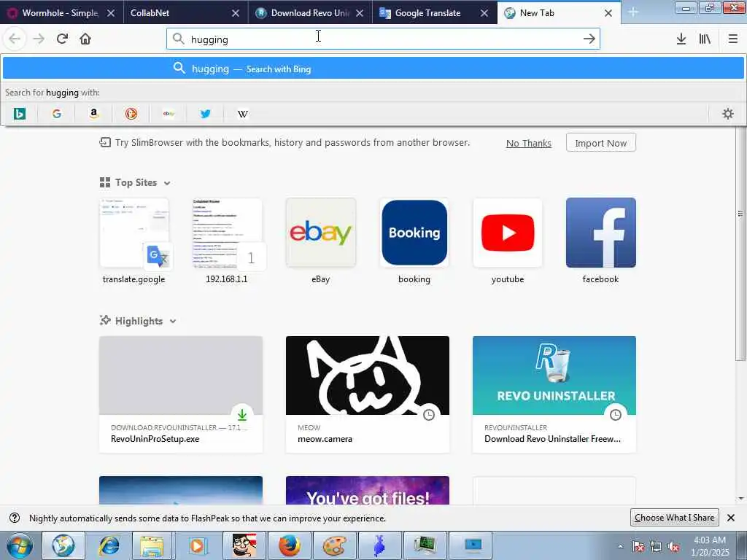
Task: Open the Booking top site tile
Action: coord(414,242)
